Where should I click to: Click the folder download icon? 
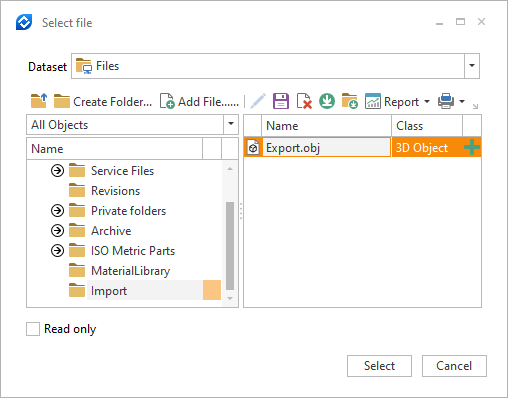click(x=350, y=101)
